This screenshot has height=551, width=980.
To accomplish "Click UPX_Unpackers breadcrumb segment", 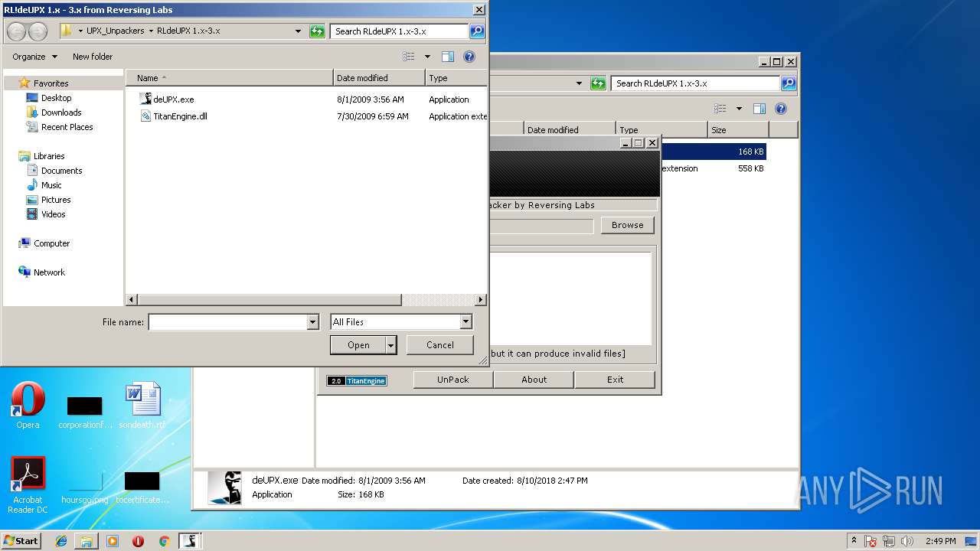I will [x=115, y=31].
